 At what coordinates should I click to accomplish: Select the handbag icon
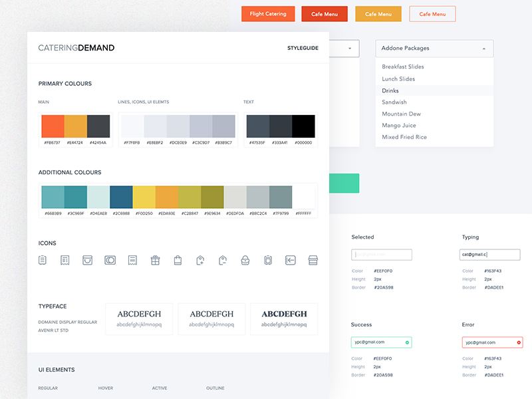(x=245, y=261)
